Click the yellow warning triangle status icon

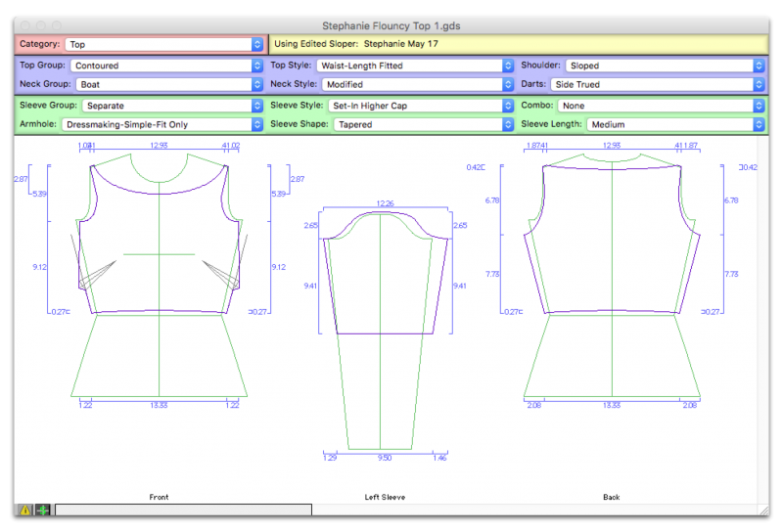point(25,510)
